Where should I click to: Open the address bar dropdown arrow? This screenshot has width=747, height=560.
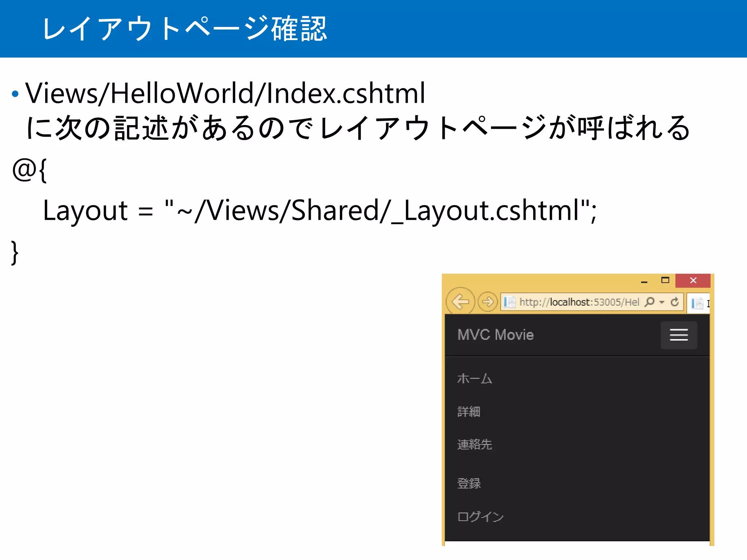[662, 302]
